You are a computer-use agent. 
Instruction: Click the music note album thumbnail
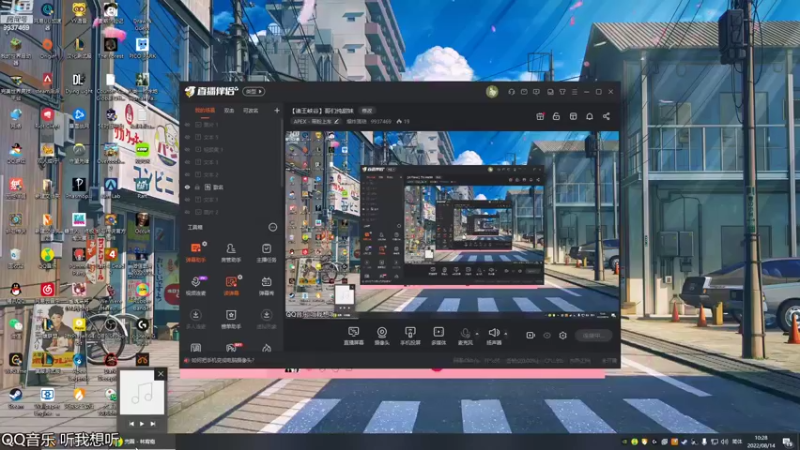[x=142, y=392]
